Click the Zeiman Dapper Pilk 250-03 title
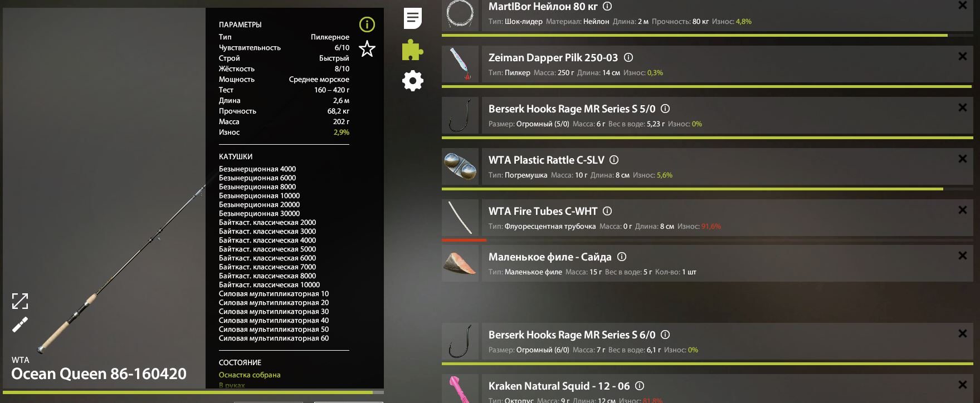The image size is (980, 403). (553, 58)
